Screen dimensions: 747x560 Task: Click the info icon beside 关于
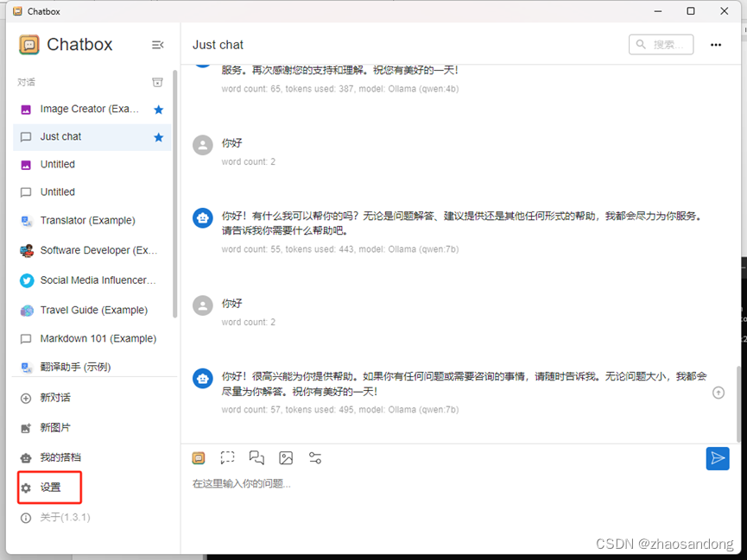tap(26, 518)
